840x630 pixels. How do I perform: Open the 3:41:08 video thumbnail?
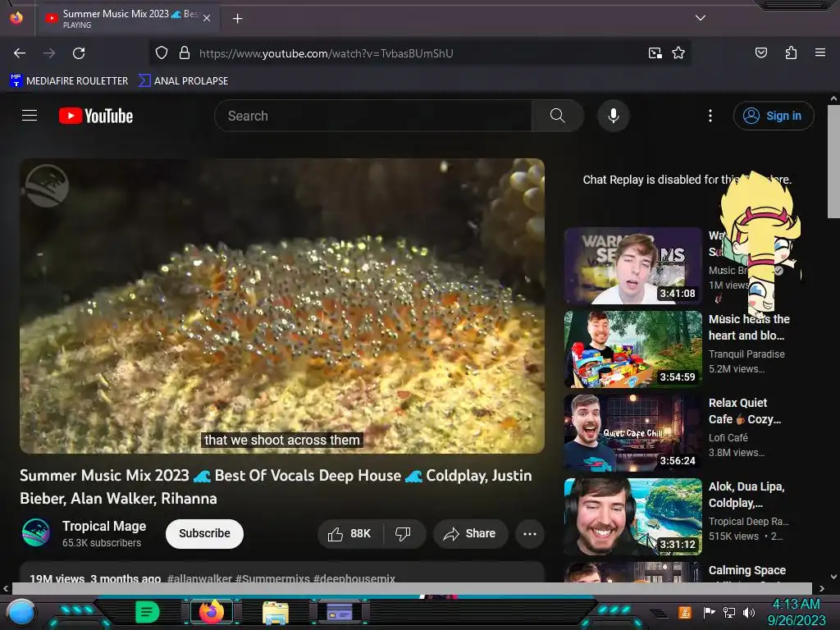(x=632, y=266)
